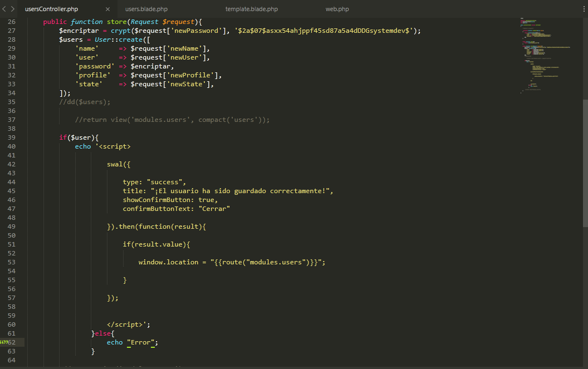Click the $encriptar variable on line 27
This screenshot has width=588, height=369.
click(x=79, y=31)
